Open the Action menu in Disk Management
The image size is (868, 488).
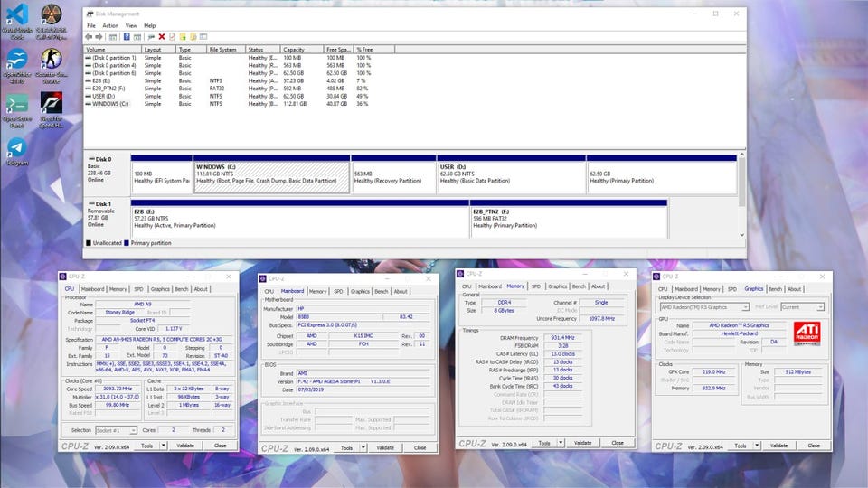(x=110, y=25)
